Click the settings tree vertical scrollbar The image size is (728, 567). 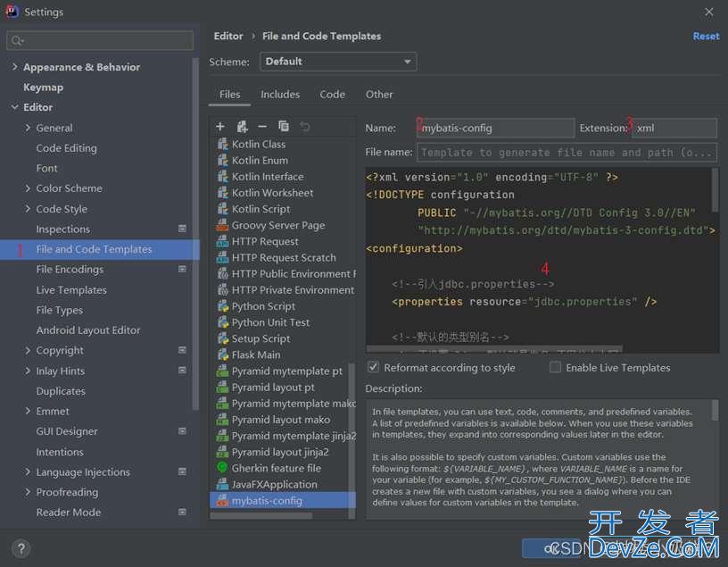195,235
